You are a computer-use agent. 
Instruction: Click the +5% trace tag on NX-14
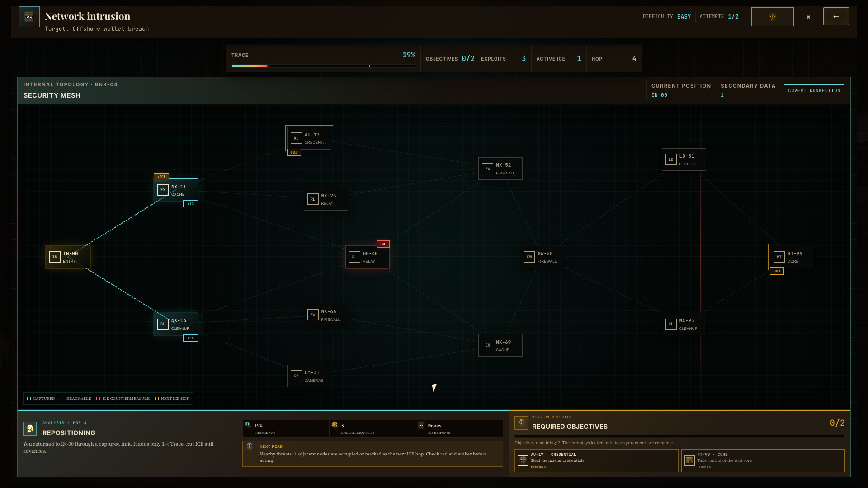tap(190, 338)
